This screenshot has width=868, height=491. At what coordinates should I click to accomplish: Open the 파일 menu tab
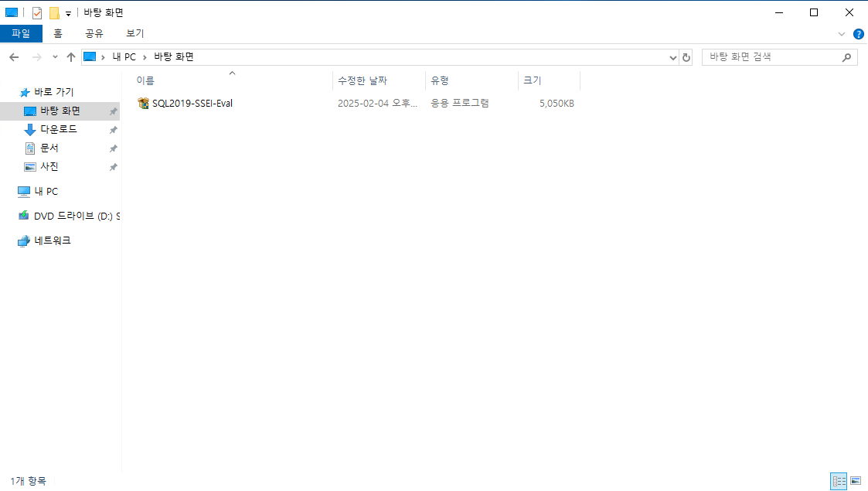21,33
